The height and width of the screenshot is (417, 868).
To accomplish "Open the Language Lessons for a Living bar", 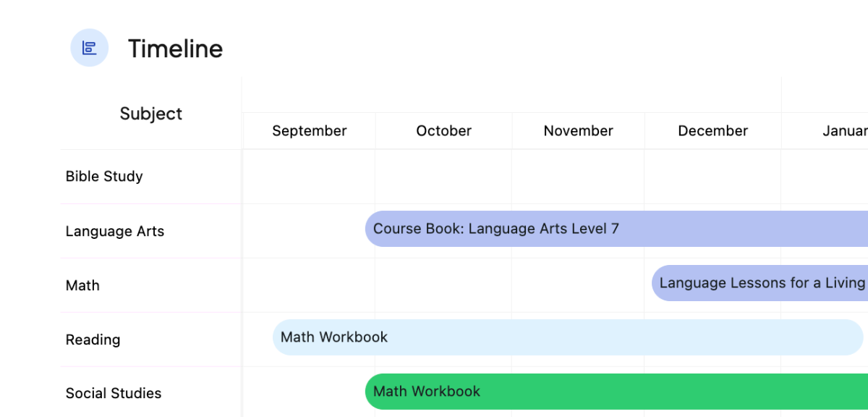I will point(762,283).
